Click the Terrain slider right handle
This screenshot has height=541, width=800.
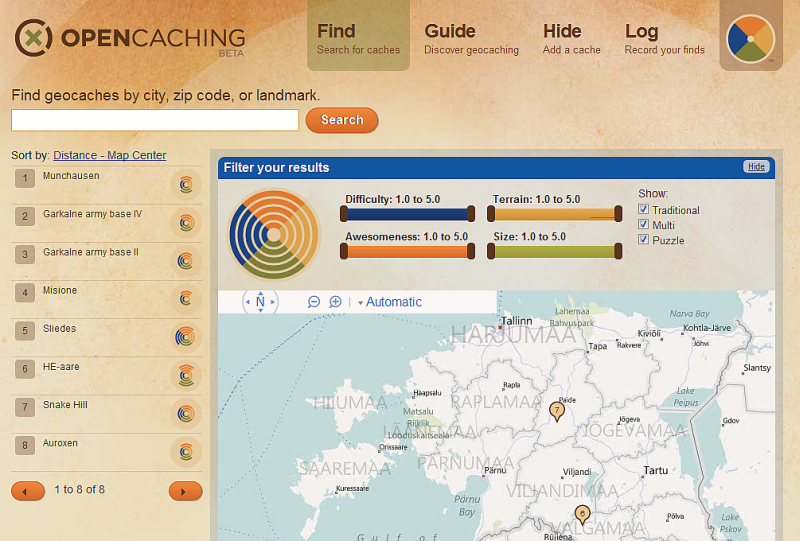click(x=618, y=213)
